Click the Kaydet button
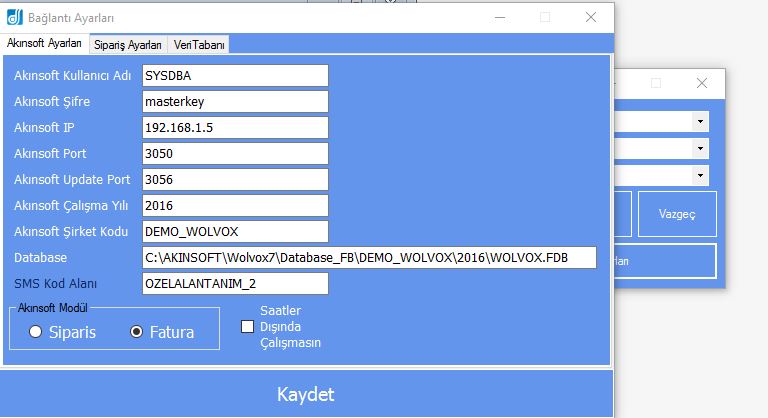 tap(306, 394)
